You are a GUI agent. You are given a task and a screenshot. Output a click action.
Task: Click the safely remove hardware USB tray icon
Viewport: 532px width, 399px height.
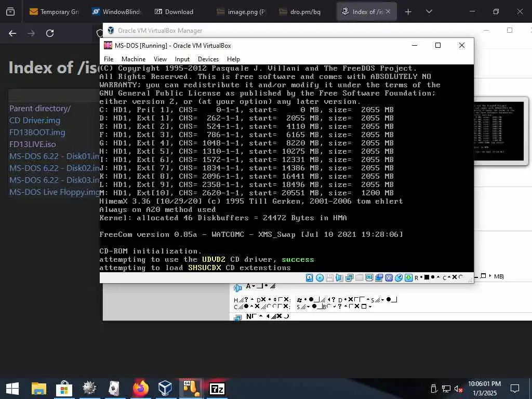(433, 389)
